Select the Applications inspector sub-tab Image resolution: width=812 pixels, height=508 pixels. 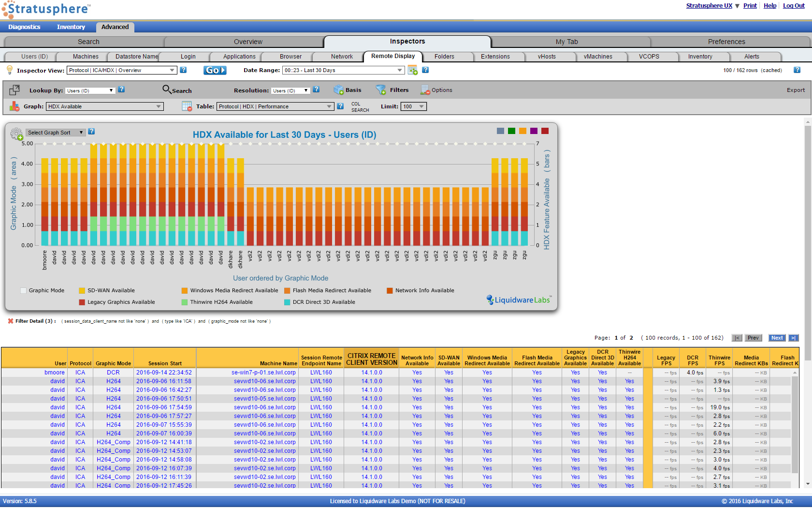point(239,57)
